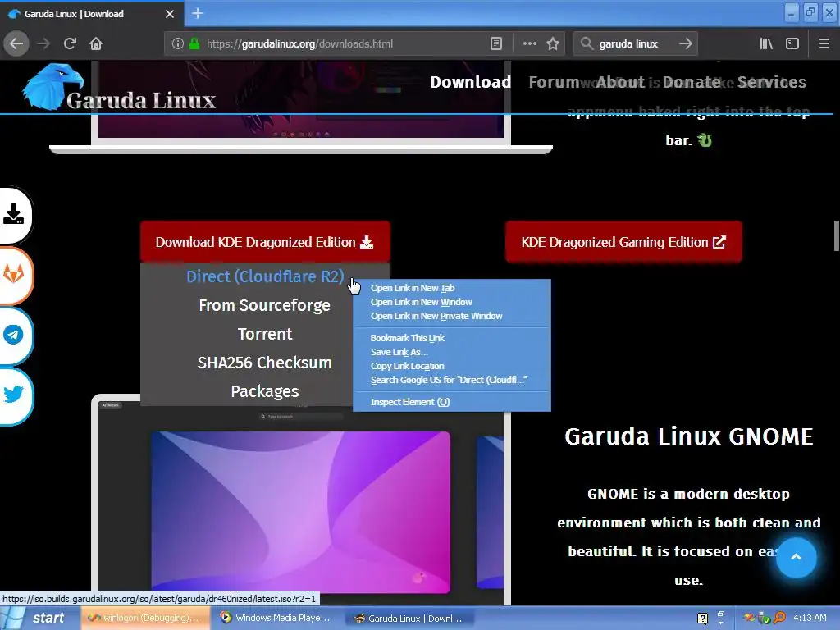Open Services in site navigation

[x=772, y=82]
